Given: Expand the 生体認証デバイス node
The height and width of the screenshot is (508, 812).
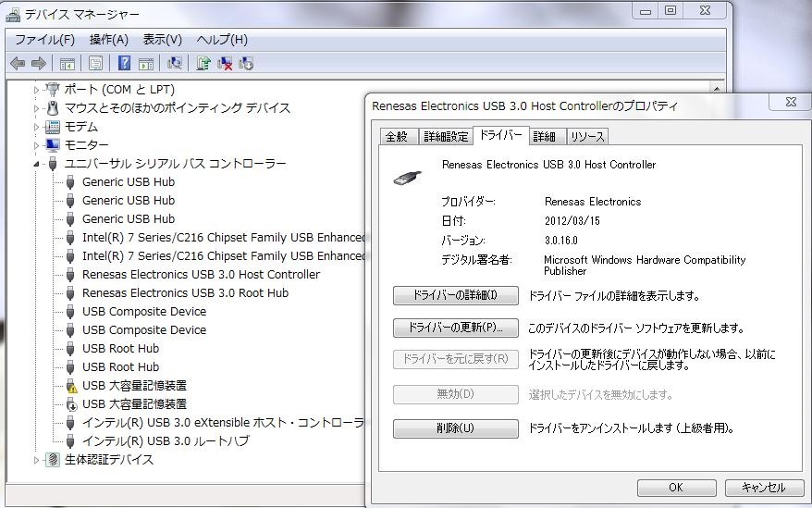Looking at the screenshot, I should click(36, 460).
